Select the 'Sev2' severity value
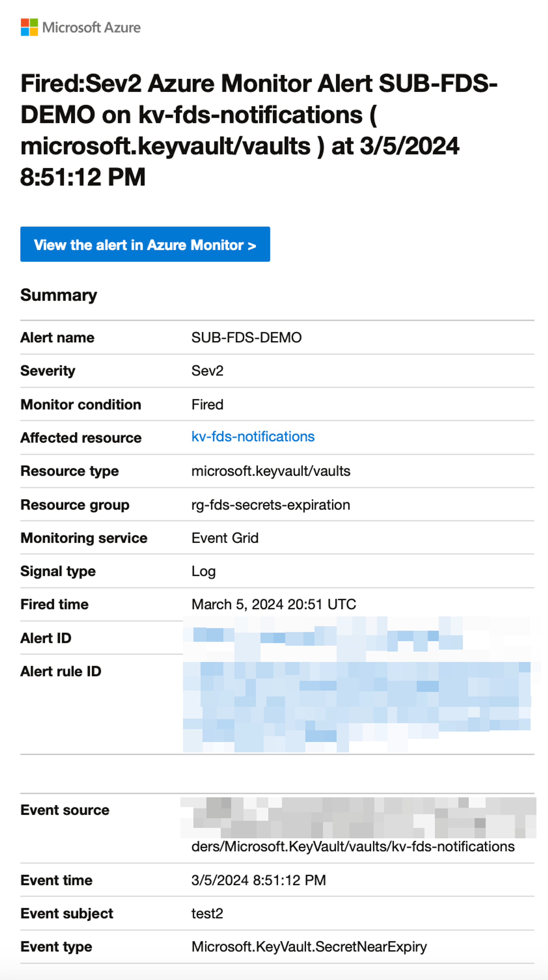 click(x=207, y=370)
